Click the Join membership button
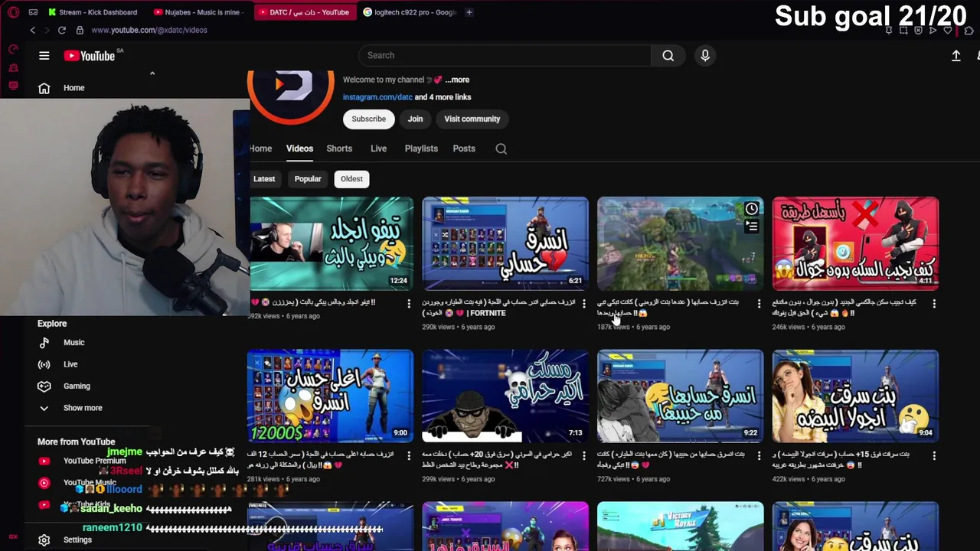Screen dimensions: 980x551 point(415,119)
